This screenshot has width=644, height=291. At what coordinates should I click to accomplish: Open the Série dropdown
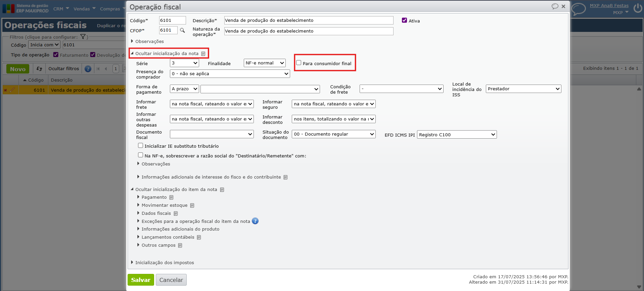[184, 63]
